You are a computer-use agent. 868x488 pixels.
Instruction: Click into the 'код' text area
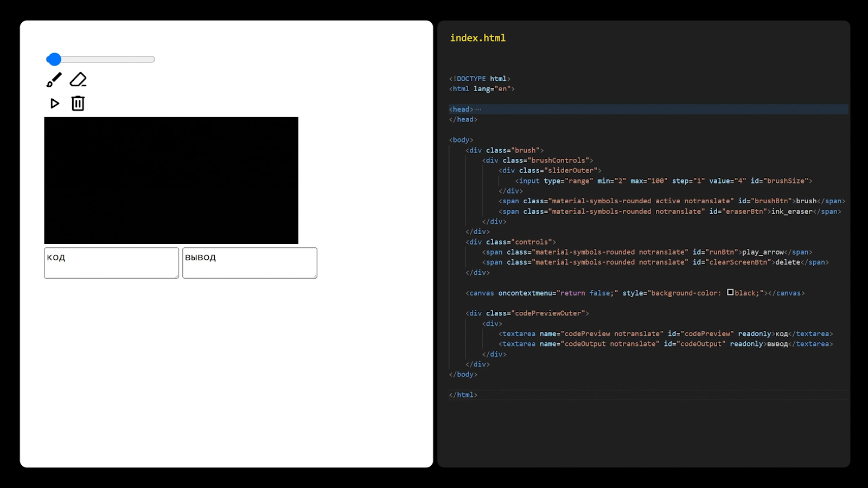(x=111, y=263)
